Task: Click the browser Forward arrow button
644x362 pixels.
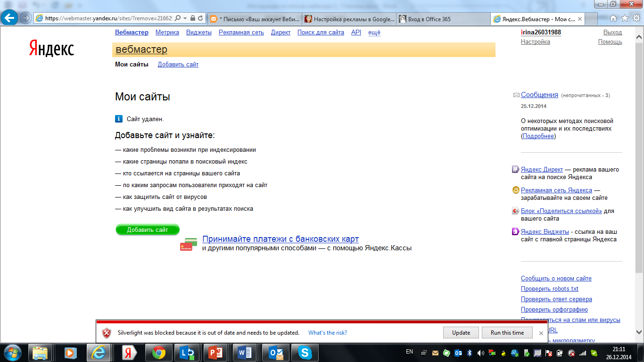Action: (25, 18)
